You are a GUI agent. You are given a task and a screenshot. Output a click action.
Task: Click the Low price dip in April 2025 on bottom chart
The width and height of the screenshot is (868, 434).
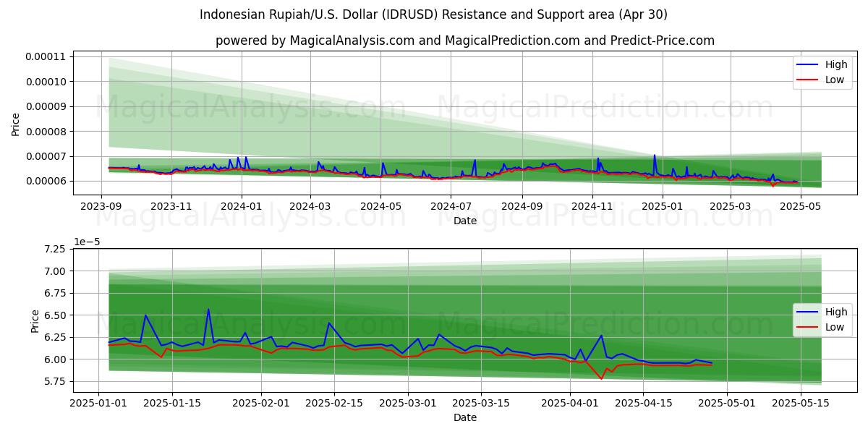[x=601, y=378]
